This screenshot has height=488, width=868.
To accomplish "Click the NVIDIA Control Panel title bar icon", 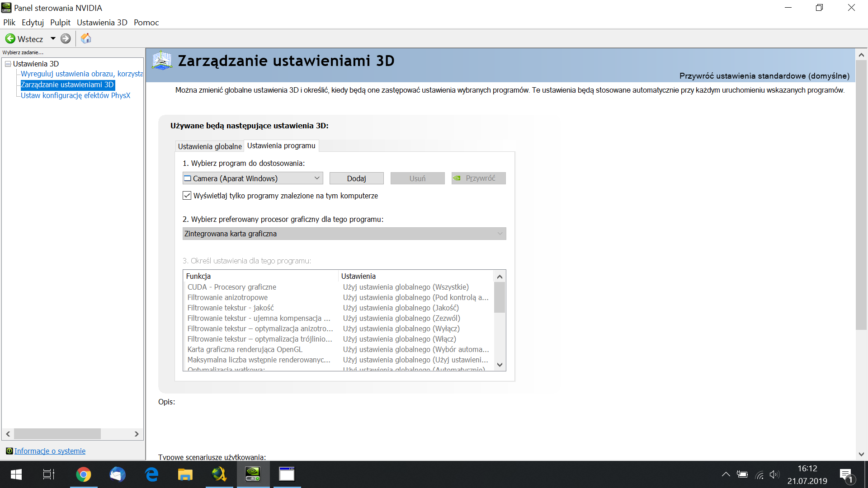I will [6, 8].
